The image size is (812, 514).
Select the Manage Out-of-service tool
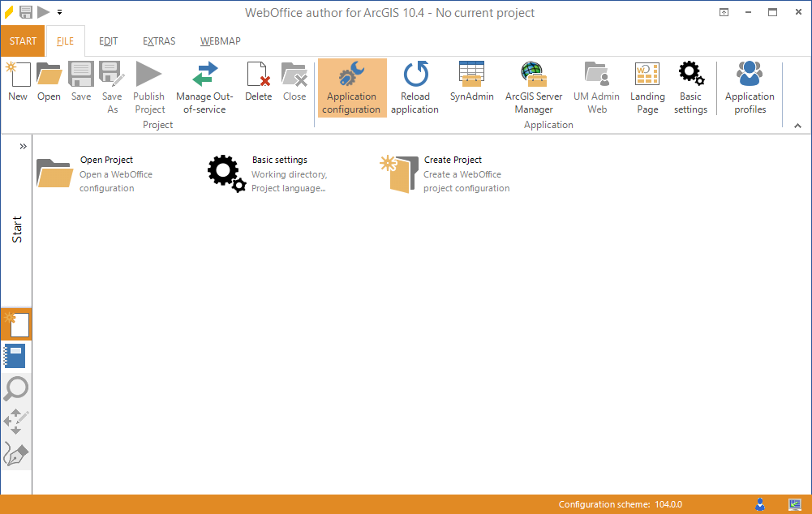[204, 87]
